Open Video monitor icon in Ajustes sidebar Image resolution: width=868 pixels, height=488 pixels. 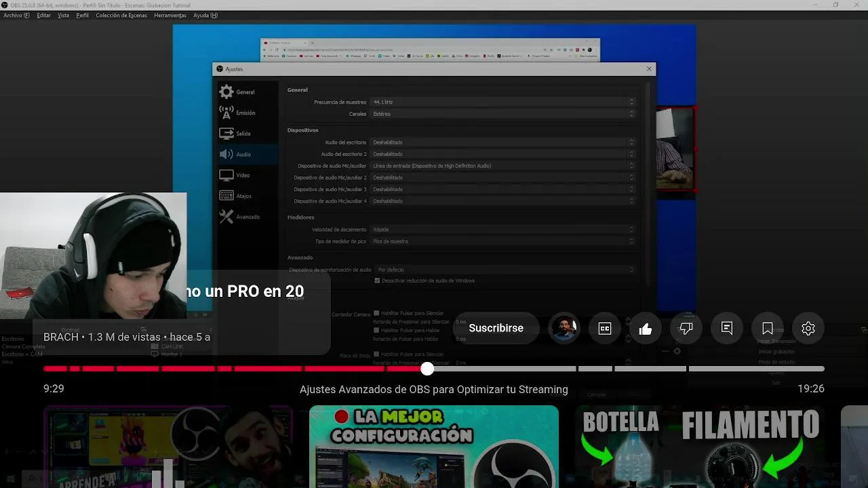[226, 175]
